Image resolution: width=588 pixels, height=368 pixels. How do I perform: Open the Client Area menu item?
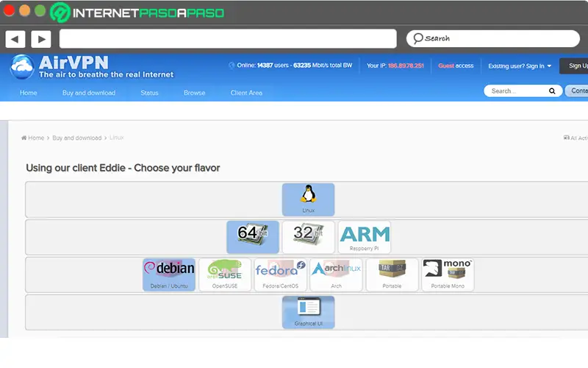pyautogui.click(x=246, y=93)
